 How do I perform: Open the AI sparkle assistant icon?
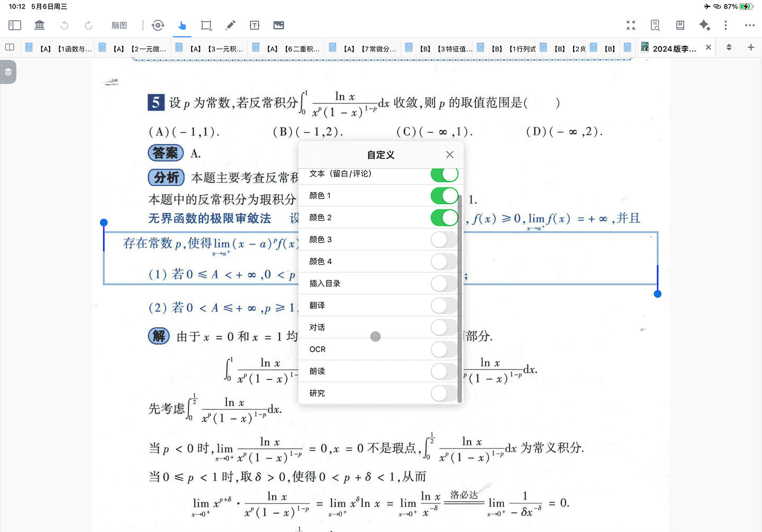click(704, 25)
